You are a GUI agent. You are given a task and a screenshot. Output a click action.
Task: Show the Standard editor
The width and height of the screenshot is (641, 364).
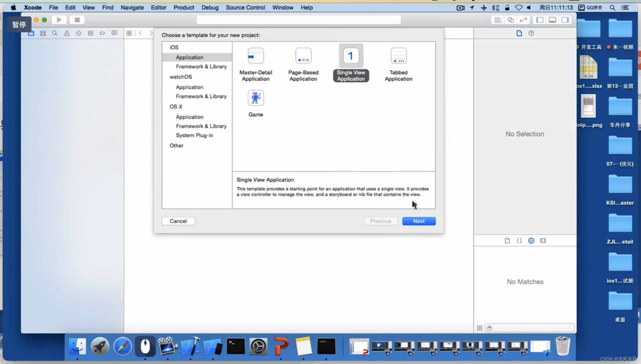(x=498, y=20)
